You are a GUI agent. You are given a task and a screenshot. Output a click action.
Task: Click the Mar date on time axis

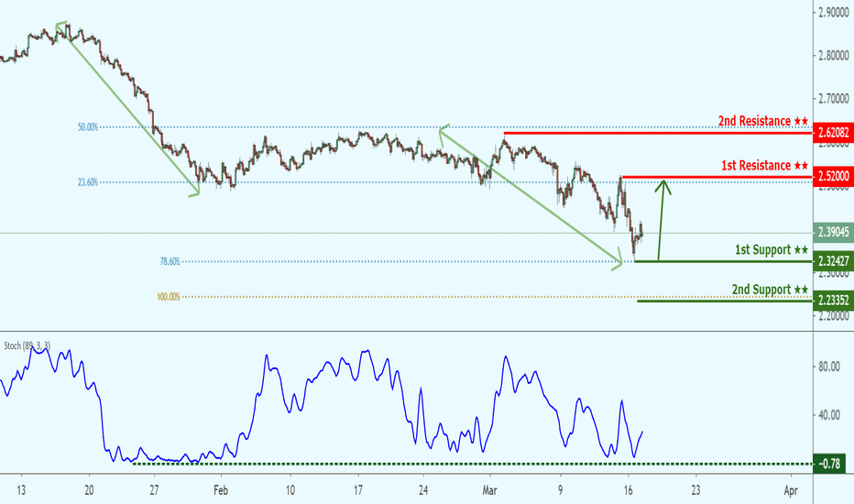tap(489, 490)
